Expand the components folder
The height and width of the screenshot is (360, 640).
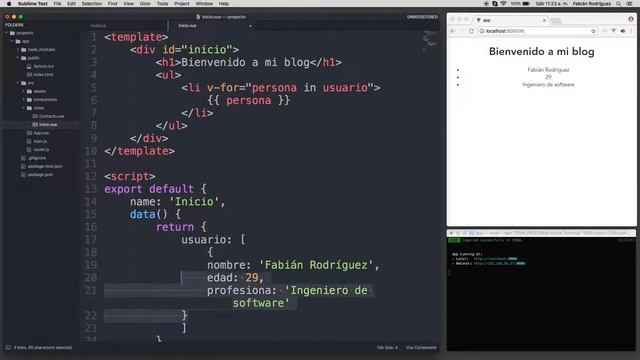(x=24, y=100)
